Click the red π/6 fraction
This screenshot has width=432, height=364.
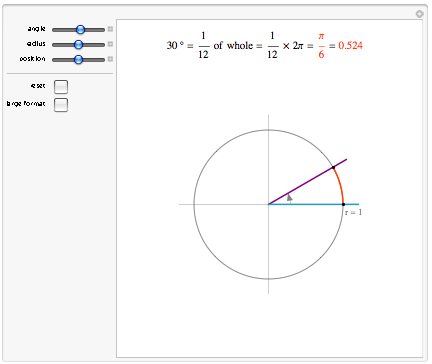point(321,45)
